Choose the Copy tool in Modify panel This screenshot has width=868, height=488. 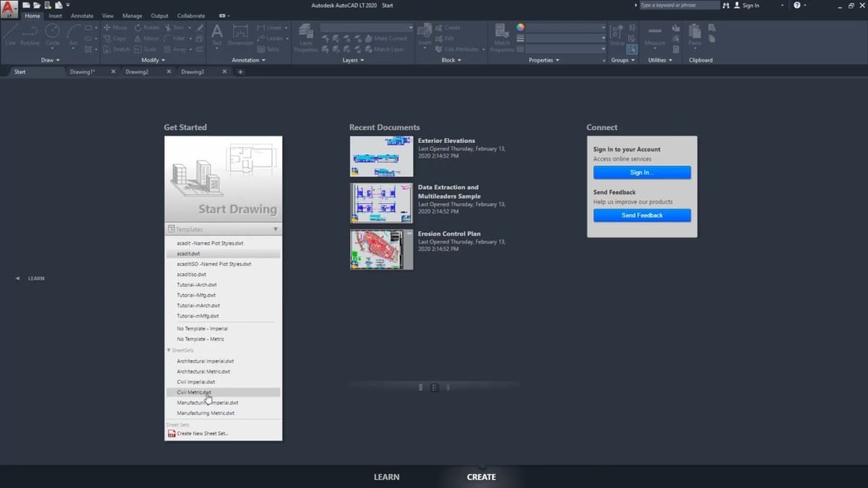115,38
